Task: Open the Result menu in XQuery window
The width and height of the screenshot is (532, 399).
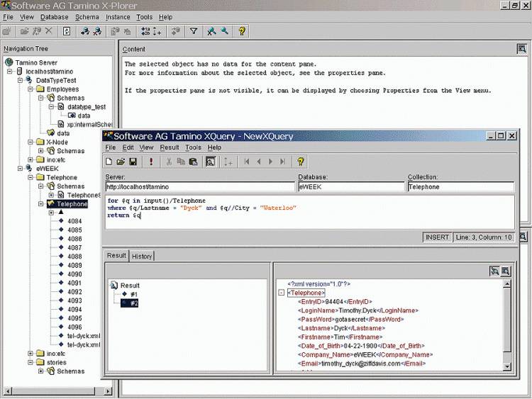Action: click(x=170, y=147)
